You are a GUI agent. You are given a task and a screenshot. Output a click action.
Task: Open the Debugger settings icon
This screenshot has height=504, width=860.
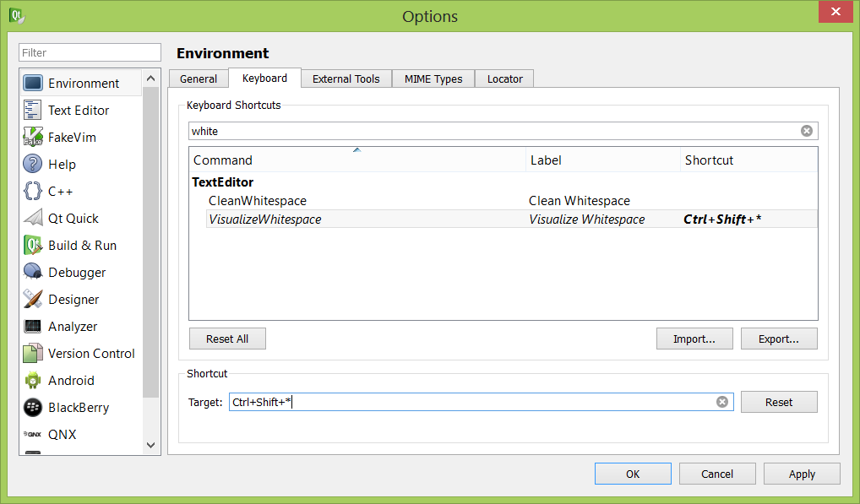click(x=33, y=273)
